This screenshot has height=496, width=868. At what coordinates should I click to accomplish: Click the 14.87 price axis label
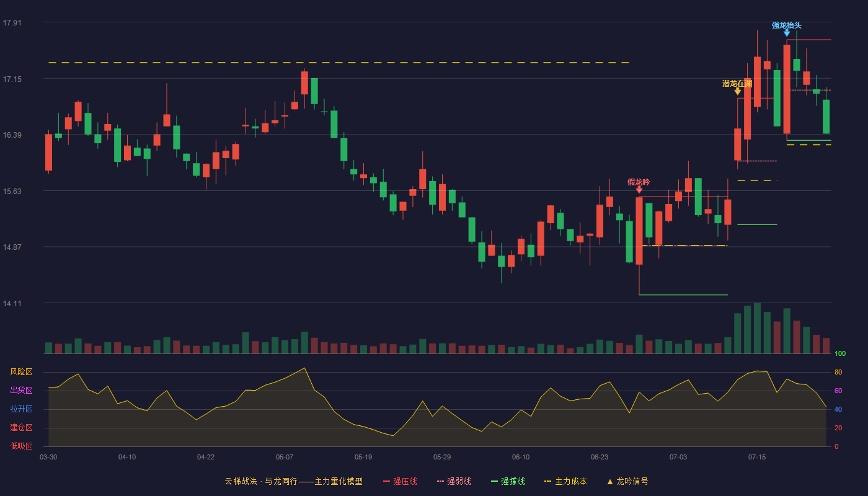[12, 247]
